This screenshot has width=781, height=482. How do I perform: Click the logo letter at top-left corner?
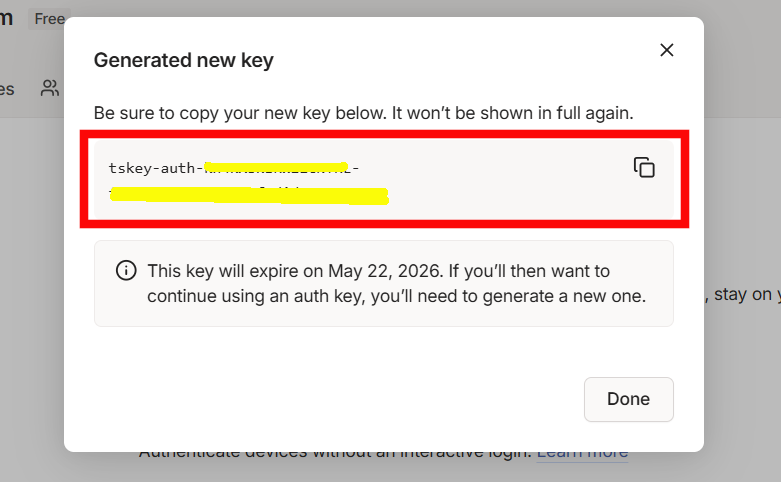tap(6, 18)
